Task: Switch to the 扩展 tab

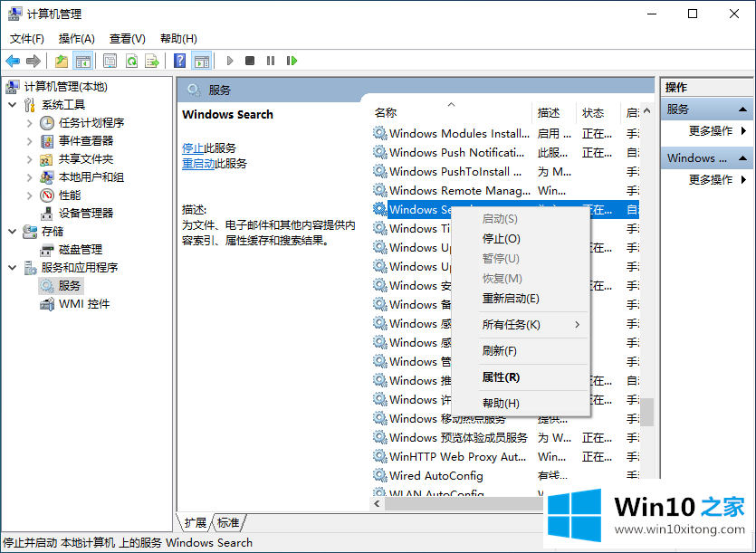Action: coord(196,523)
